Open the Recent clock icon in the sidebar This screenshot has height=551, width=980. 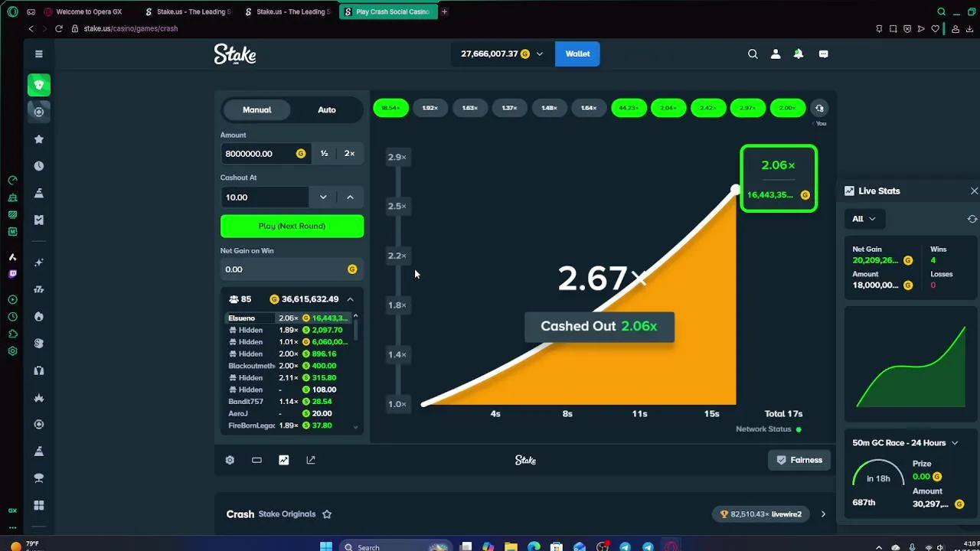coord(39,166)
